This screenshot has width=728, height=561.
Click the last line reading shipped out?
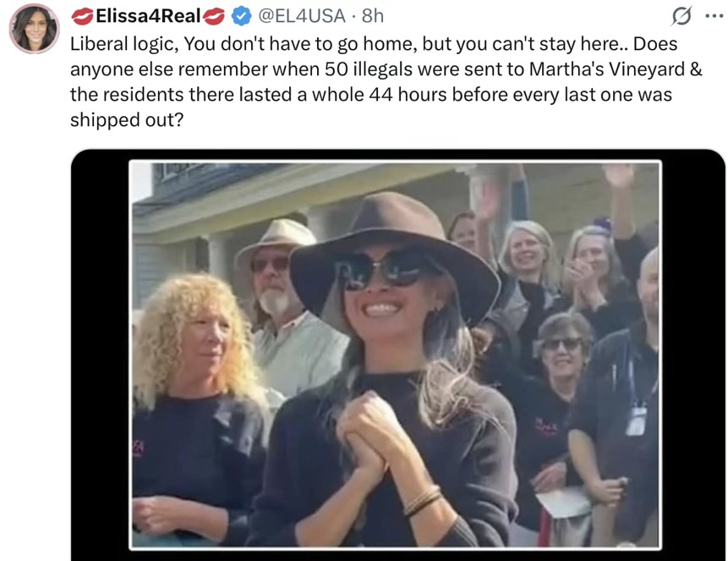[127, 120]
